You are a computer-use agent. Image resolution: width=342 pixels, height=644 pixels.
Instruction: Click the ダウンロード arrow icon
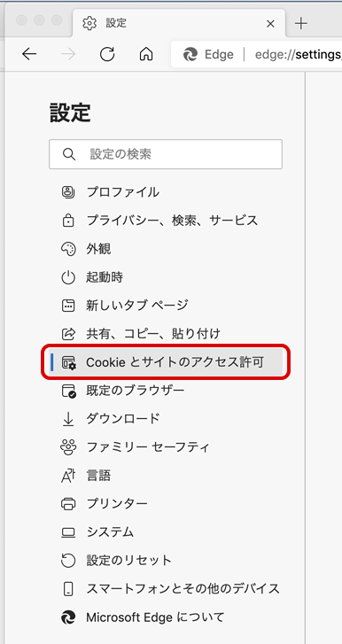pyautogui.click(x=68, y=419)
